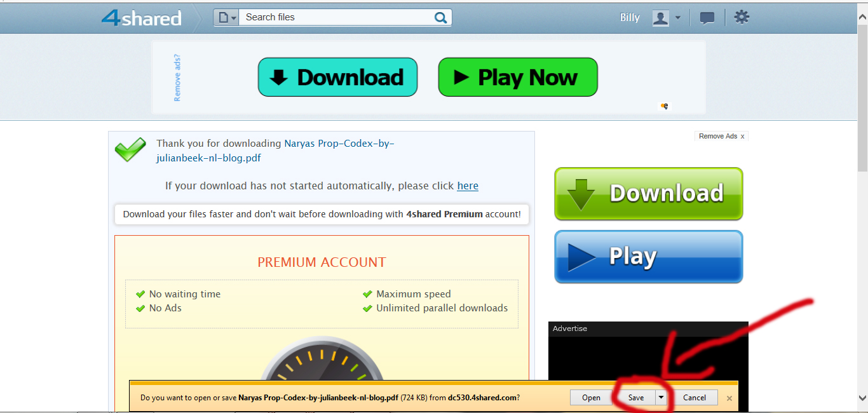Click the vertical 'Remove ads?' link

point(177,78)
